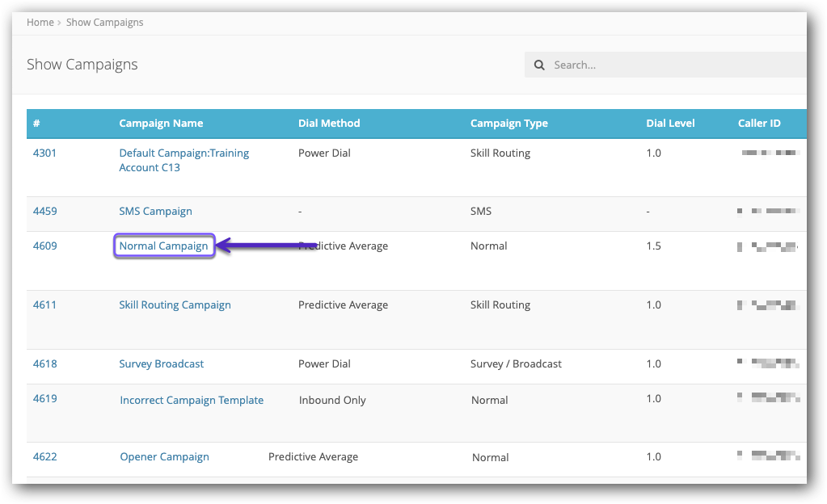
Task: Click the Dial Method column header
Action: coord(329,124)
